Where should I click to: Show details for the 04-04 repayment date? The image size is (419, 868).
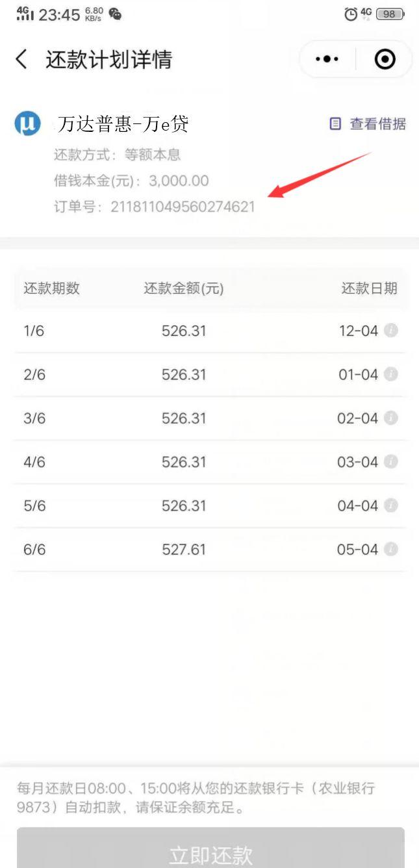[390, 505]
